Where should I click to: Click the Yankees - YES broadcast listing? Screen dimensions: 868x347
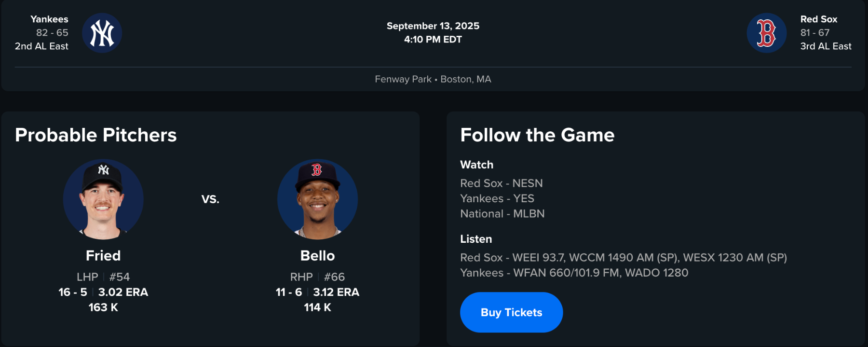pos(497,198)
